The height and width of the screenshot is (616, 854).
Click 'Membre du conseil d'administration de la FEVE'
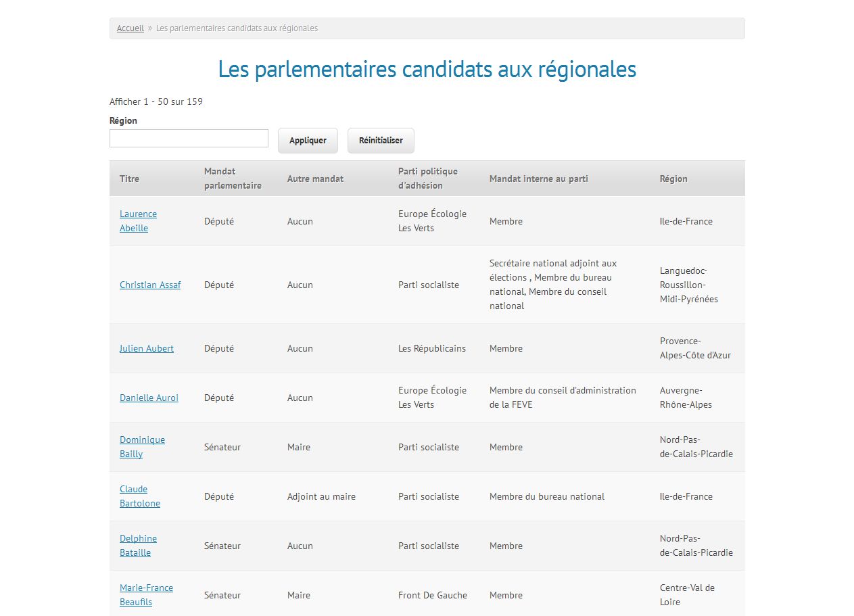coord(563,398)
